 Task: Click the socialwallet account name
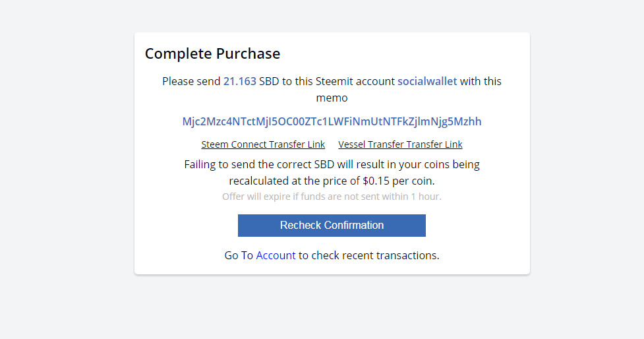pos(427,81)
